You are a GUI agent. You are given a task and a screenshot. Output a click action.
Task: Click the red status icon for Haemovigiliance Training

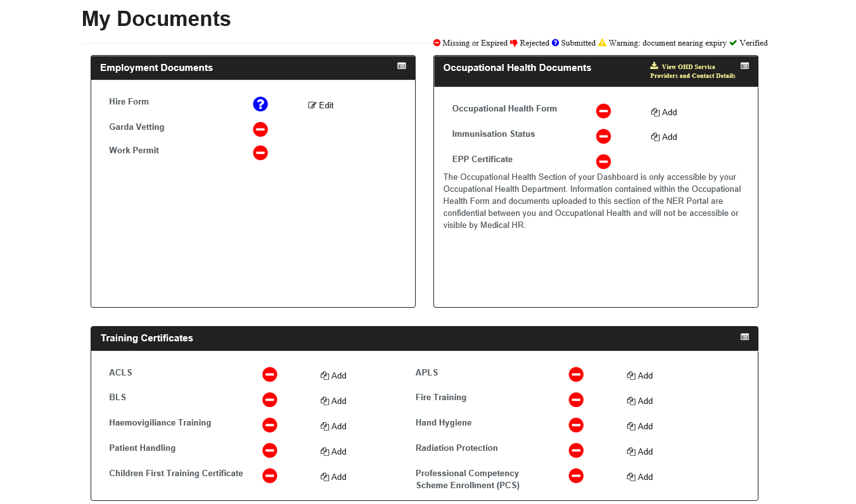pyautogui.click(x=270, y=425)
